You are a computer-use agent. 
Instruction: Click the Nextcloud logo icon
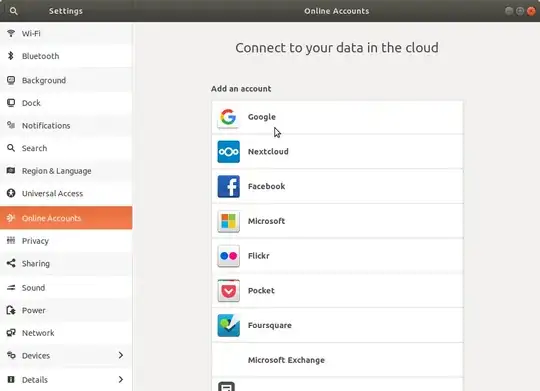(228, 152)
